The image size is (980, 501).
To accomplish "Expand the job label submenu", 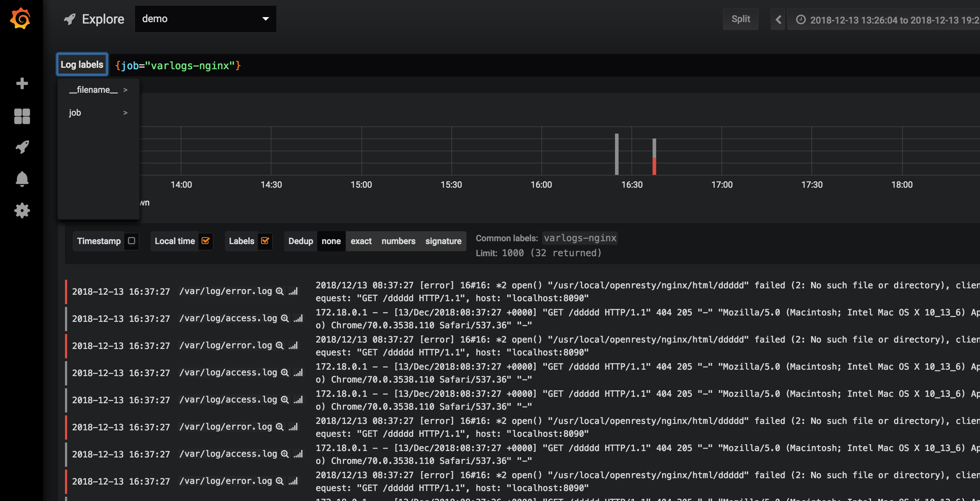I will pyautogui.click(x=98, y=112).
